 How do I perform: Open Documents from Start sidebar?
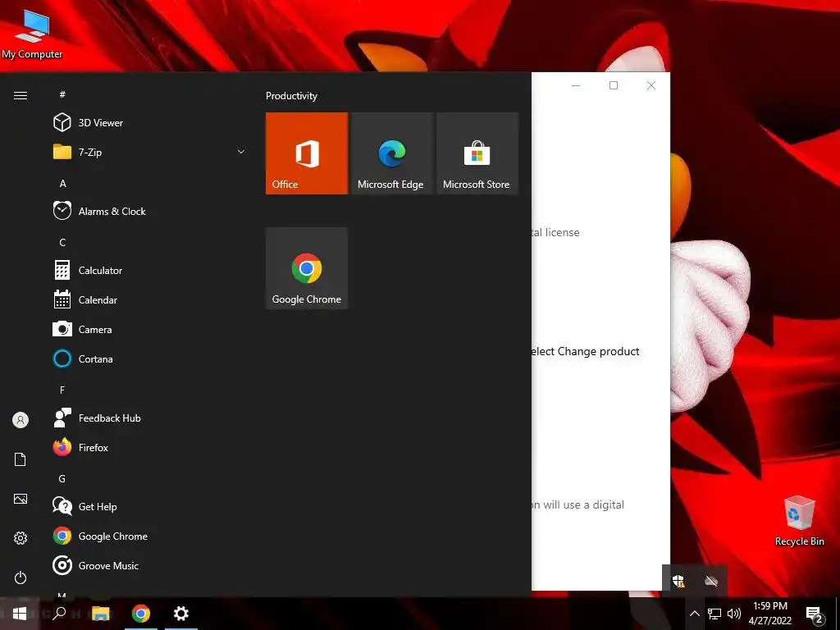coord(21,459)
